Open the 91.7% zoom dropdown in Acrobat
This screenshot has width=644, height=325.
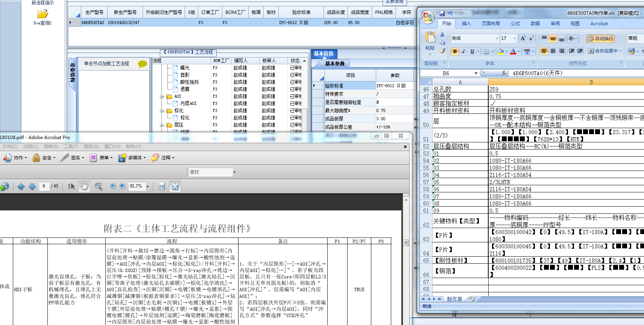tap(147, 186)
